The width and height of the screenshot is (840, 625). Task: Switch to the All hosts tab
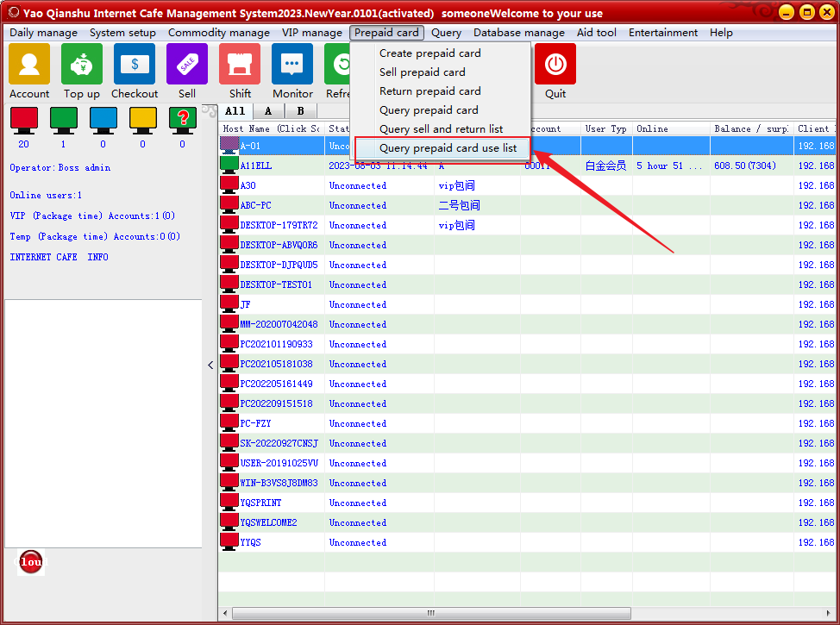[235, 111]
